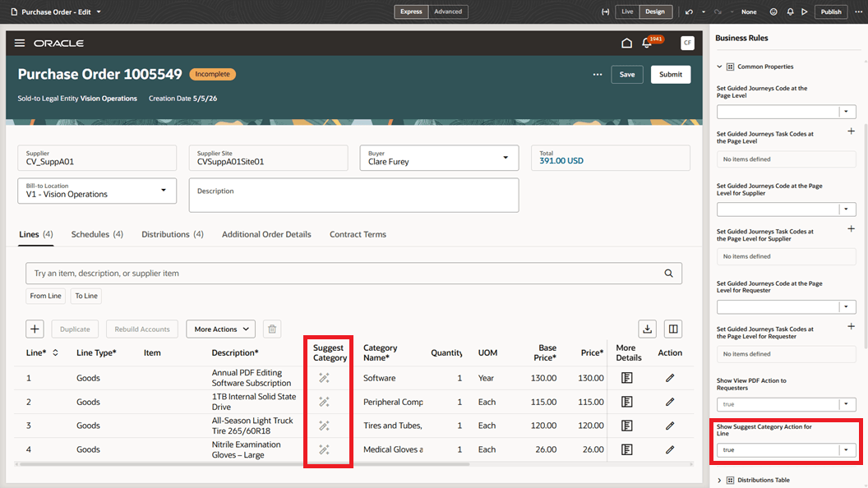Edit line 4 with pencil icon

click(670, 449)
